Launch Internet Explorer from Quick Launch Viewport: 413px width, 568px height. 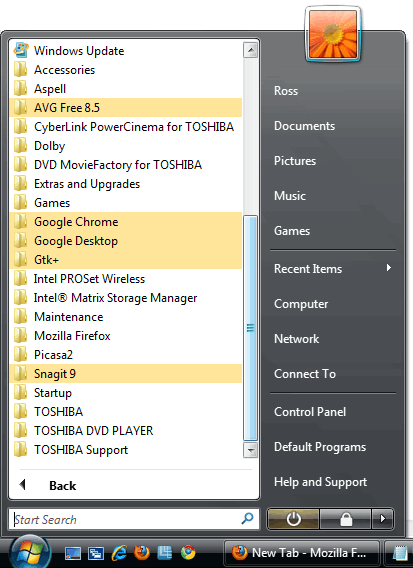119,553
